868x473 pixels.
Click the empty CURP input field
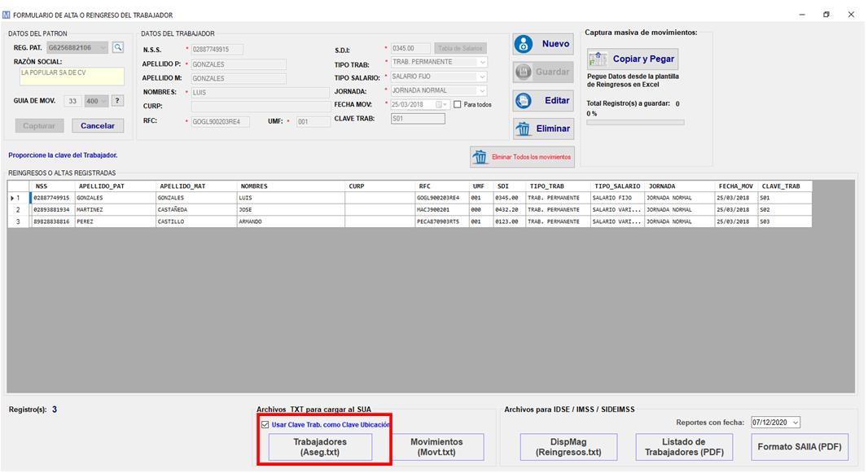261,106
